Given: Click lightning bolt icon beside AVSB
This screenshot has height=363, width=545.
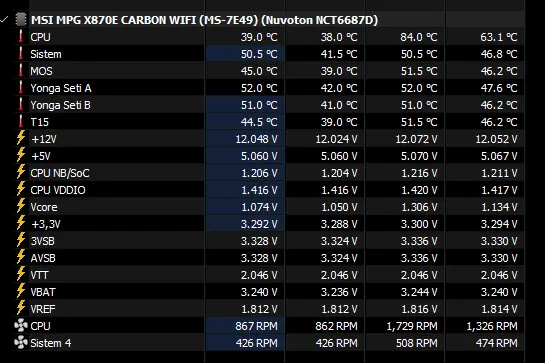Looking at the screenshot, I should [21, 257].
